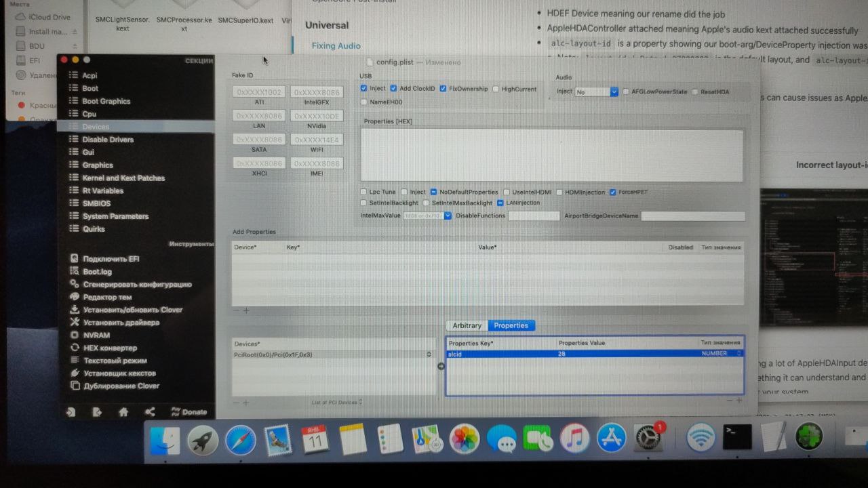Enable the HighCurrent checkbox
The height and width of the screenshot is (488, 868).
pos(496,89)
